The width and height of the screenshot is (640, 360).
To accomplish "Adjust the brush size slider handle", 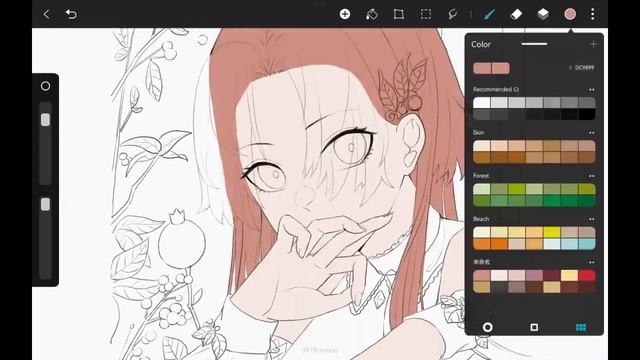I will 45,120.
